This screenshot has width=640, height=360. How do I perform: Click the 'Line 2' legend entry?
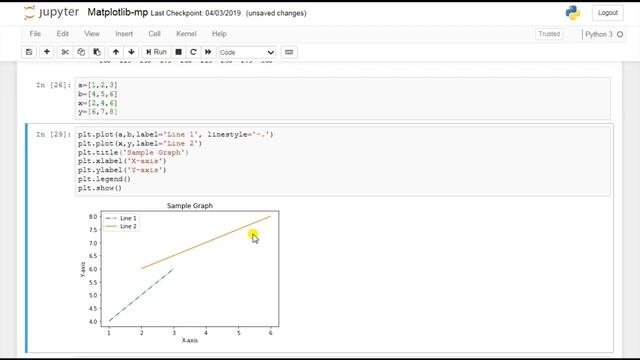coord(121,226)
